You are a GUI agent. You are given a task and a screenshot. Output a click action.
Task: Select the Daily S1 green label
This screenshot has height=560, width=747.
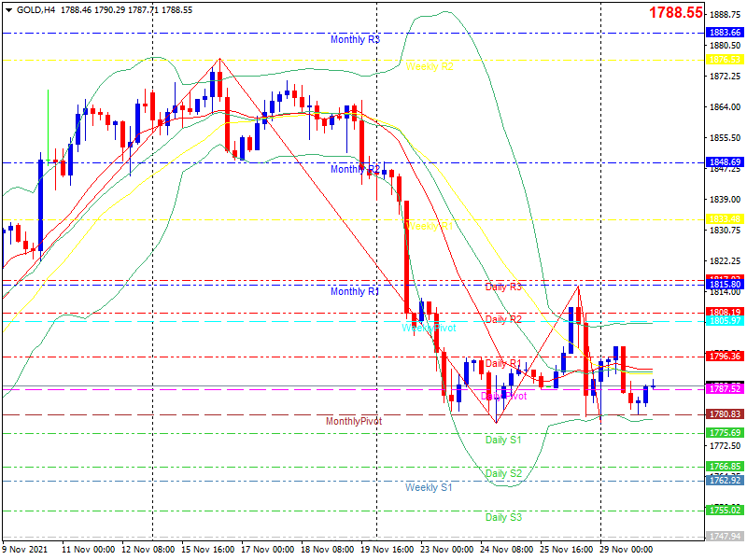tap(503, 440)
